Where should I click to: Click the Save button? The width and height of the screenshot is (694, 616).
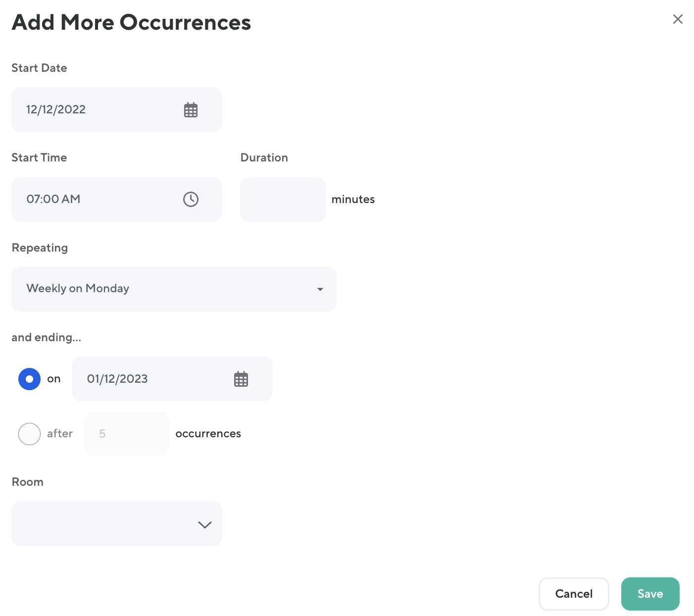point(650,594)
